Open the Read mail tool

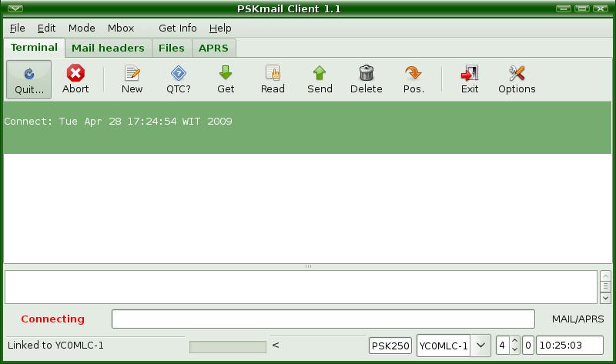273,73
